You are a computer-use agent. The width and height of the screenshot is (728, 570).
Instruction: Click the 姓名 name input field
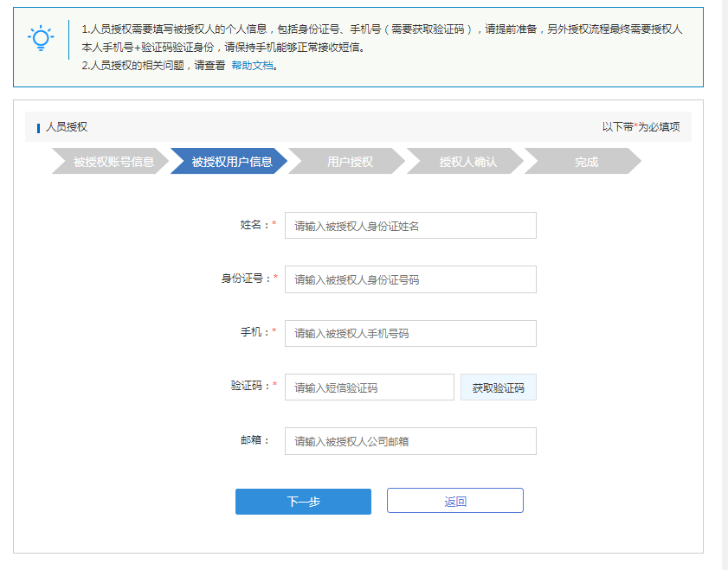click(409, 225)
